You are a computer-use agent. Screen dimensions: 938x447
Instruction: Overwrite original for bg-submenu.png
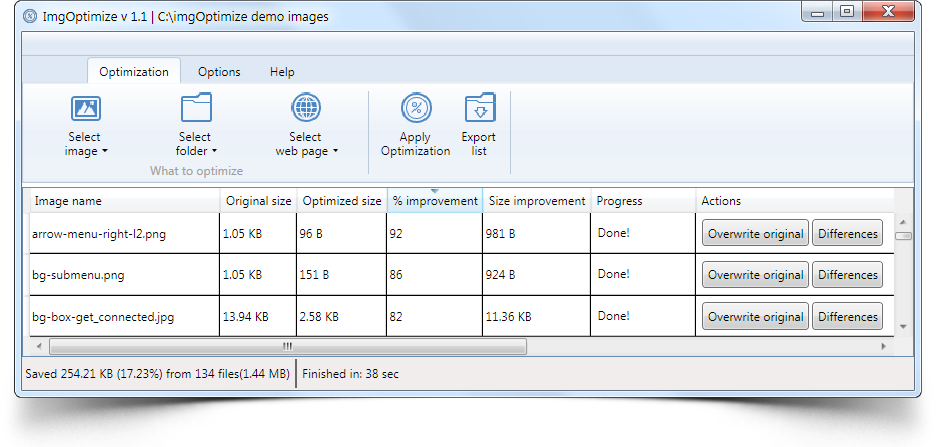(756, 275)
